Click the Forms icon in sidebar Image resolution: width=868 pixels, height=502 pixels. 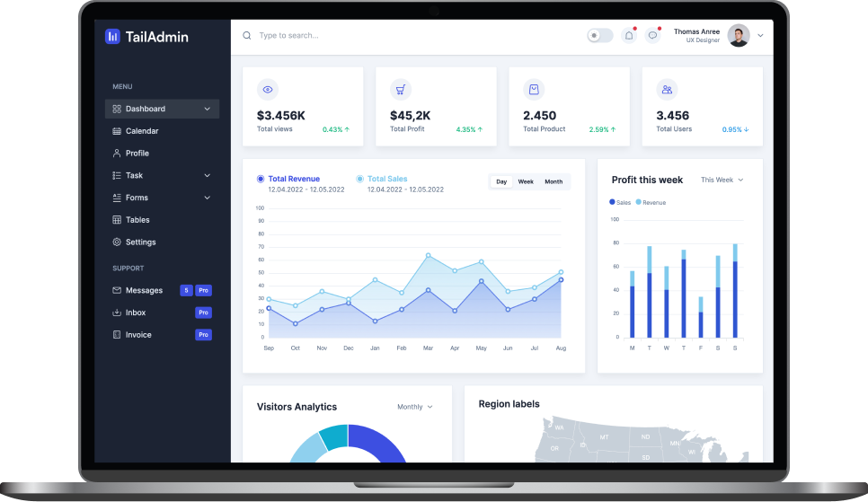(117, 198)
